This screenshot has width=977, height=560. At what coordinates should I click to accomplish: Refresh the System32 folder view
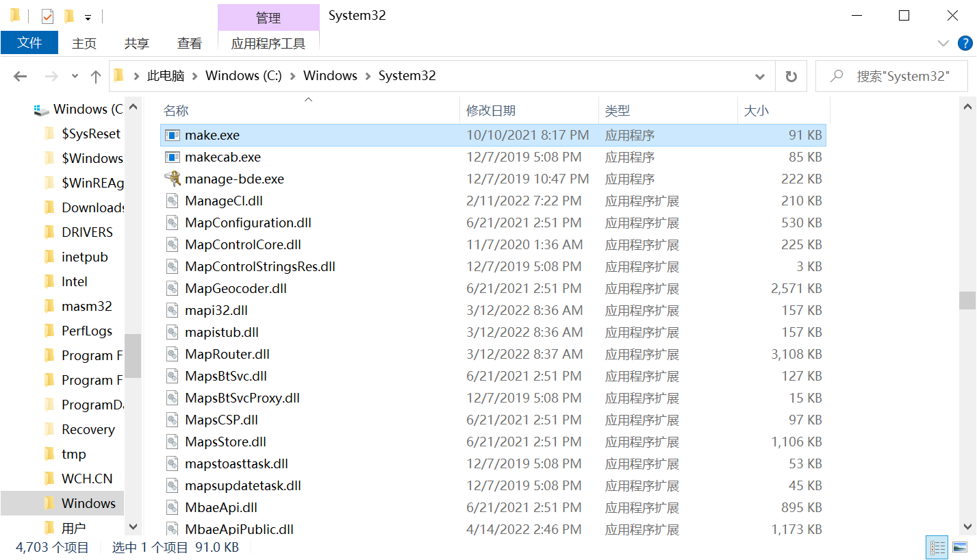click(x=791, y=76)
